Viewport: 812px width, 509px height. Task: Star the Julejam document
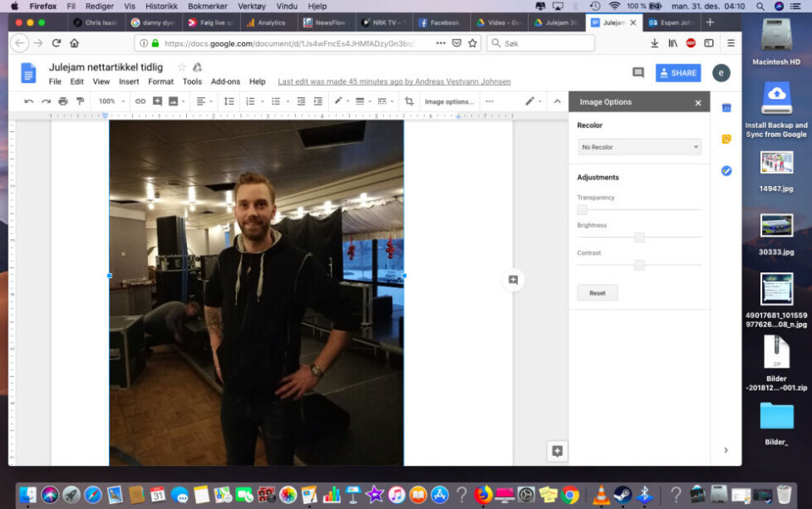pyautogui.click(x=181, y=68)
